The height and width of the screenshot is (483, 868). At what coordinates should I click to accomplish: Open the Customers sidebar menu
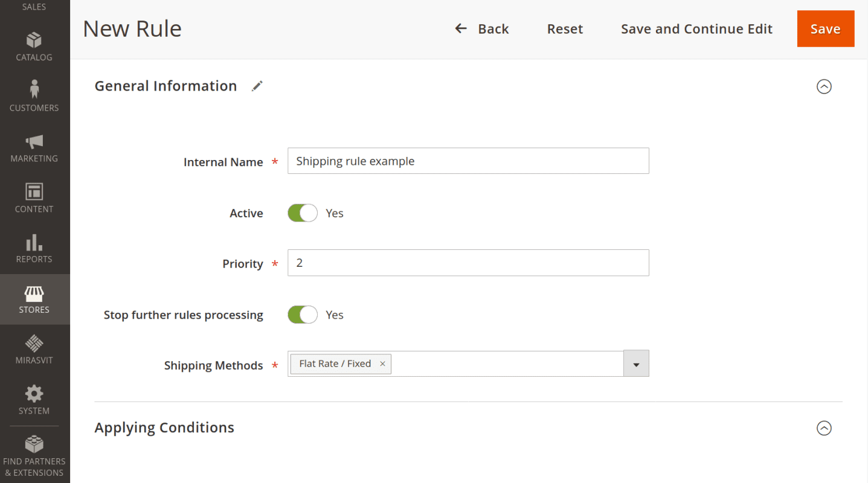(34, 97)
